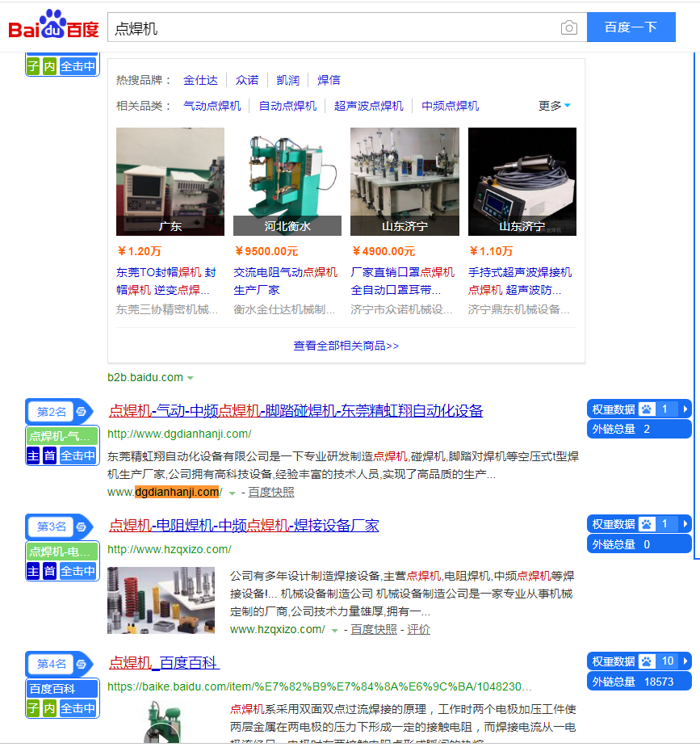Select hot brand 金仕达
Viewport: 700px width, 747px height.
[200, 80]
